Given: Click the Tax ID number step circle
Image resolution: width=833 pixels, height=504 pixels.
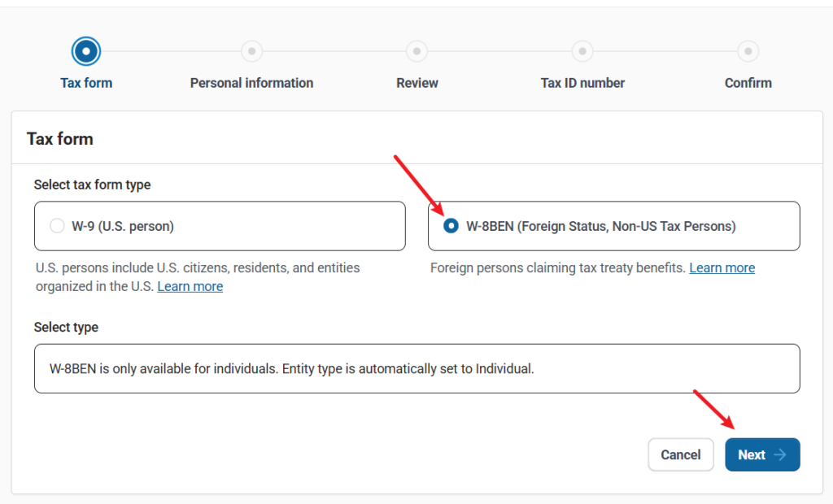Looking at the screenshot, I should point(582,51).
